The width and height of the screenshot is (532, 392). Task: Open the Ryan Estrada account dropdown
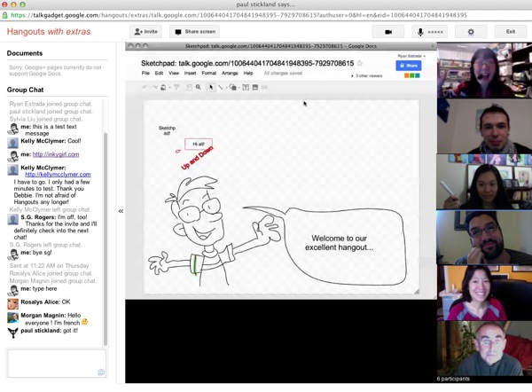click(x=411, y=56)
